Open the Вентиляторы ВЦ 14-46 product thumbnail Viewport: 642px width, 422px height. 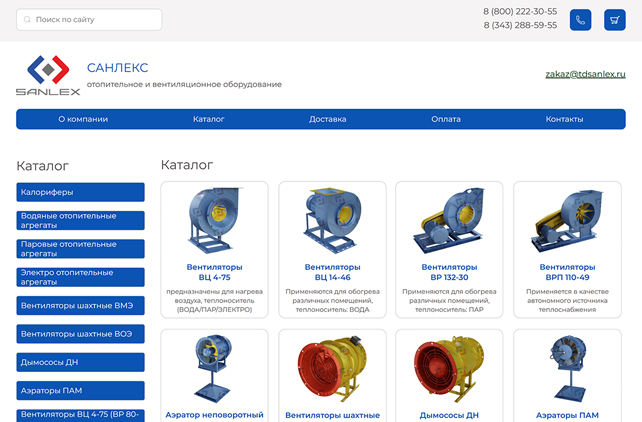coord(332,222)
